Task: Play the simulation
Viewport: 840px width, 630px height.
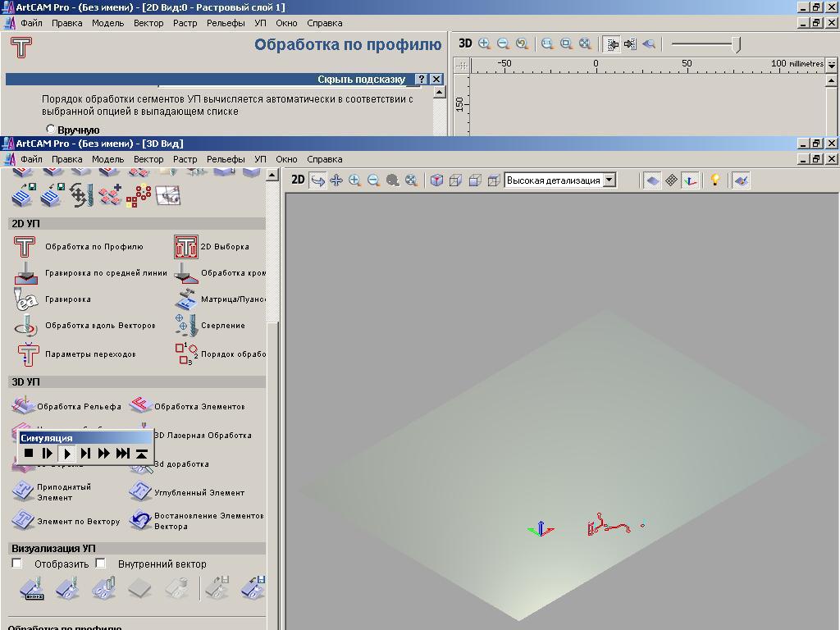Action: click(67, 453)
